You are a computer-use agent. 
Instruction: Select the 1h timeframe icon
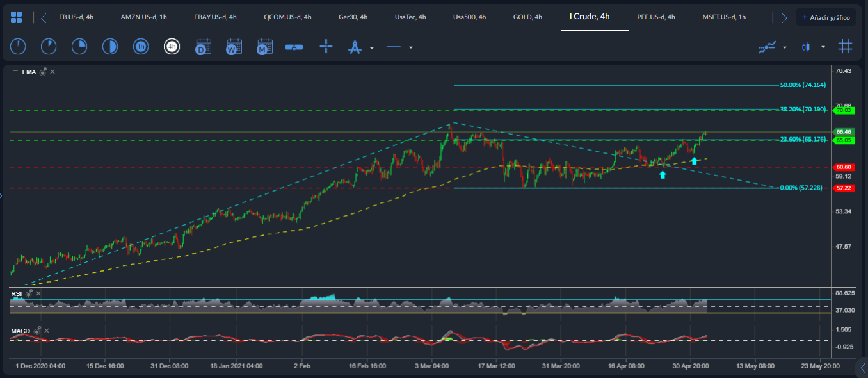point(141,46)
